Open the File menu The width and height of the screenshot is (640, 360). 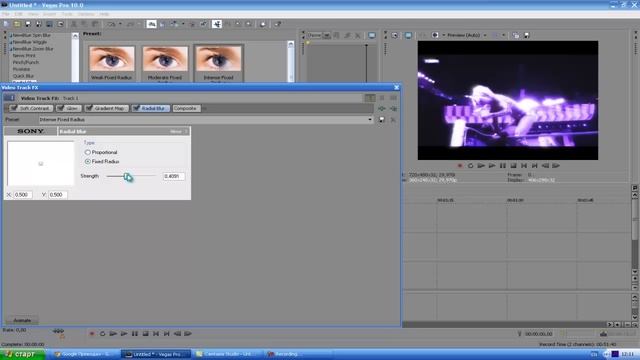coord(6,14)
